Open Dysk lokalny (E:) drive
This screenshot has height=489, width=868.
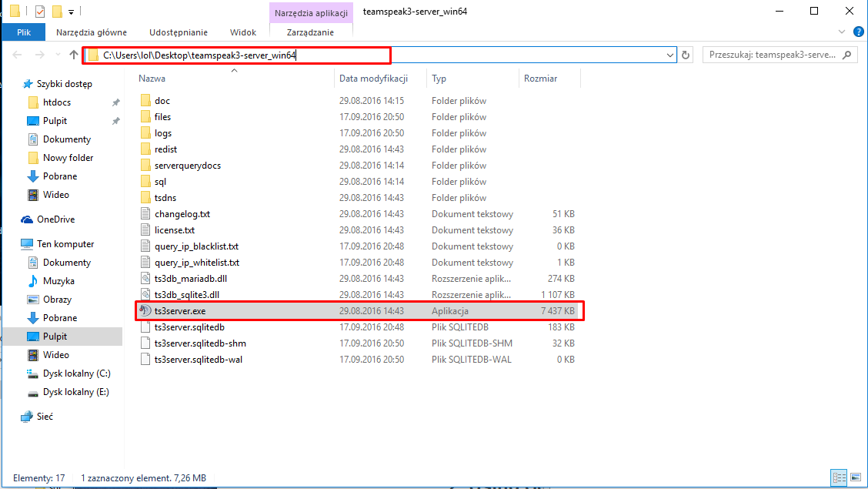point(76,392)
